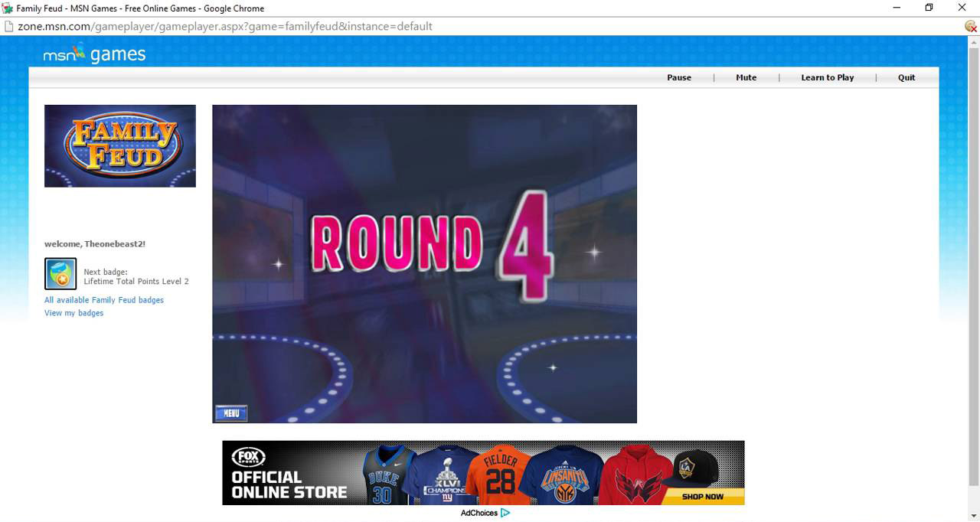The width and height of the screenshot is (980, 522).
Task: Click the Family Feud logo thumbnail
Action: 120,146
